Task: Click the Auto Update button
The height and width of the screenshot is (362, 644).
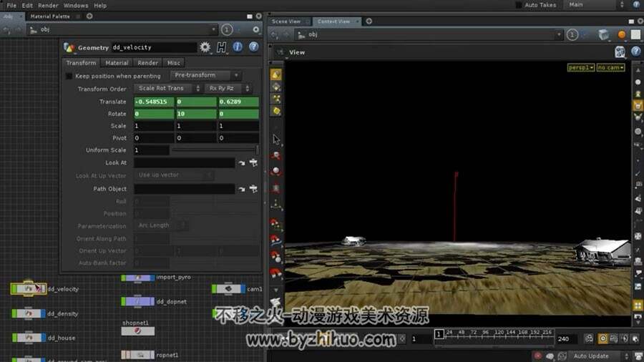Action: (591, 356)
